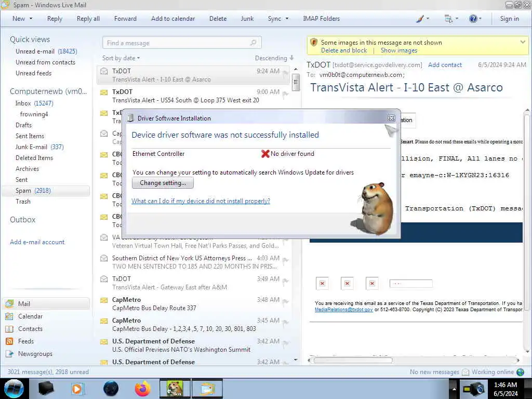Screen dimensions: 532x399
Task: Forward the selected message
Action: [x=125, y=19]
